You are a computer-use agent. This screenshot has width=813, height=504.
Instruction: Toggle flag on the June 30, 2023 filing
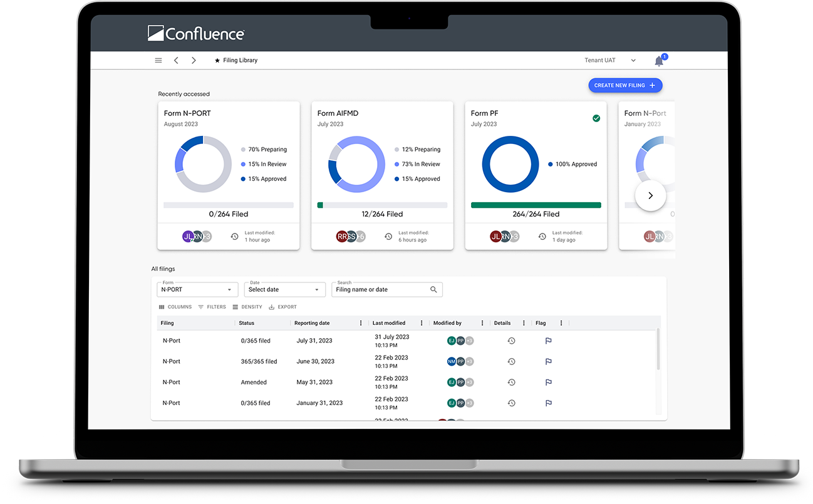pos(548,361)
